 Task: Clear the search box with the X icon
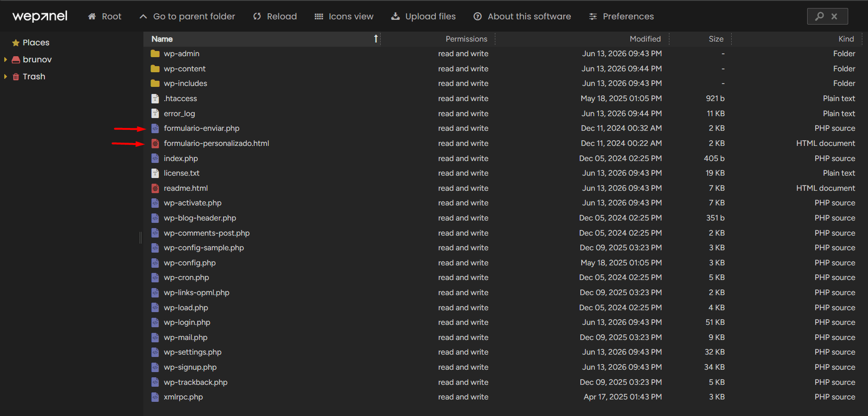pyautogui.click(x=834, y=16)
